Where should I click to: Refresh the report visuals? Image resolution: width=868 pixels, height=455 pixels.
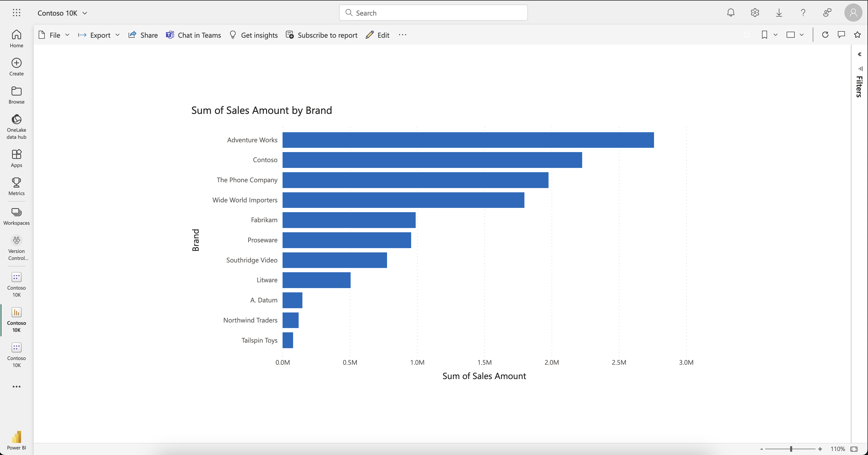click(x=825, y=35)
